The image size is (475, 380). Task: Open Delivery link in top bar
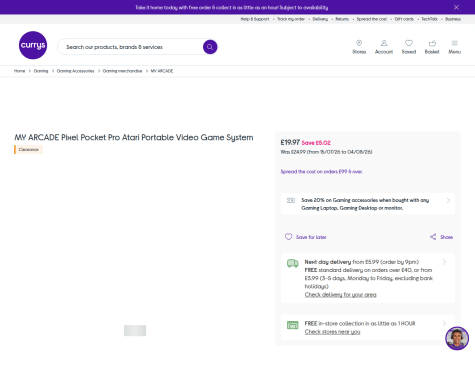pos(320,19)
